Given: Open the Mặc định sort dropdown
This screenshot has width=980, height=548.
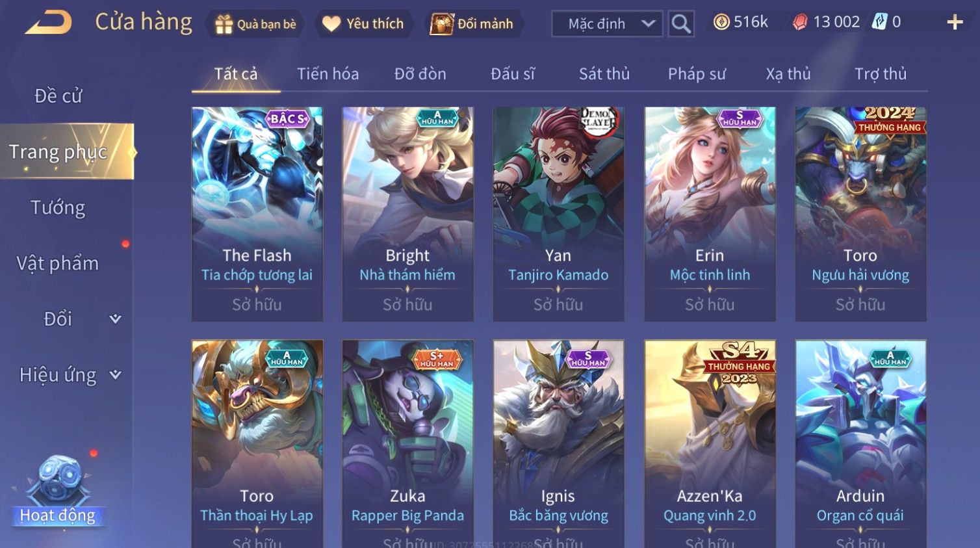Looking at the screenshot, I should pos(607,24).
